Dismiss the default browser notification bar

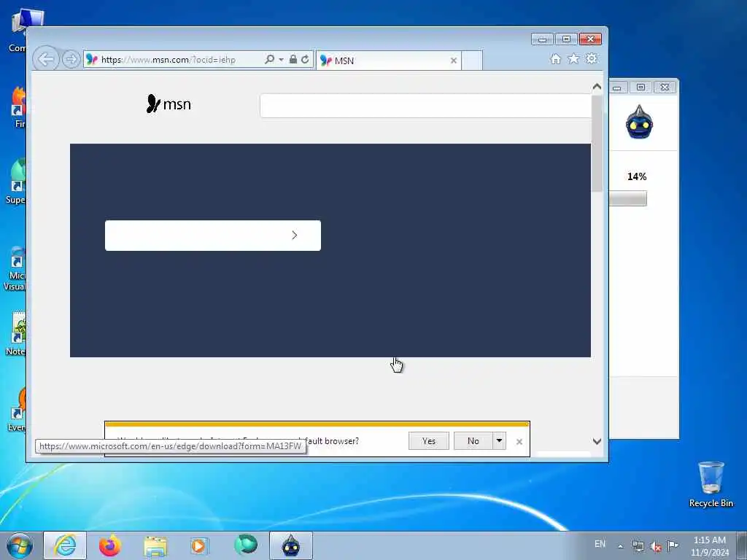click(x=519, y=442)
